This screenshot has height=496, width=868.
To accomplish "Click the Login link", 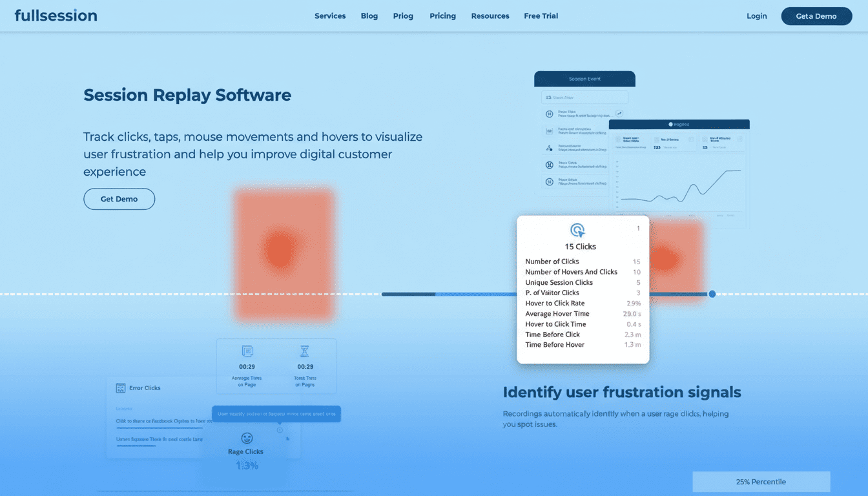I will 756,16.
